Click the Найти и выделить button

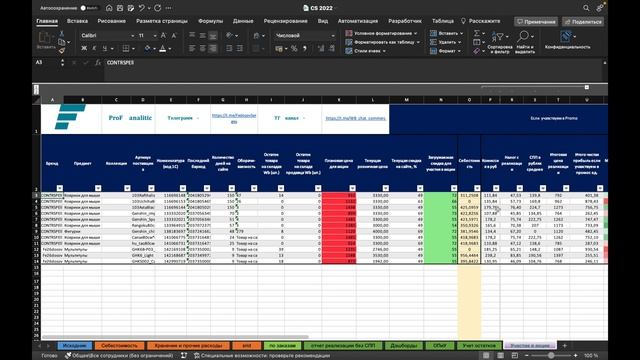click(524, 42)
